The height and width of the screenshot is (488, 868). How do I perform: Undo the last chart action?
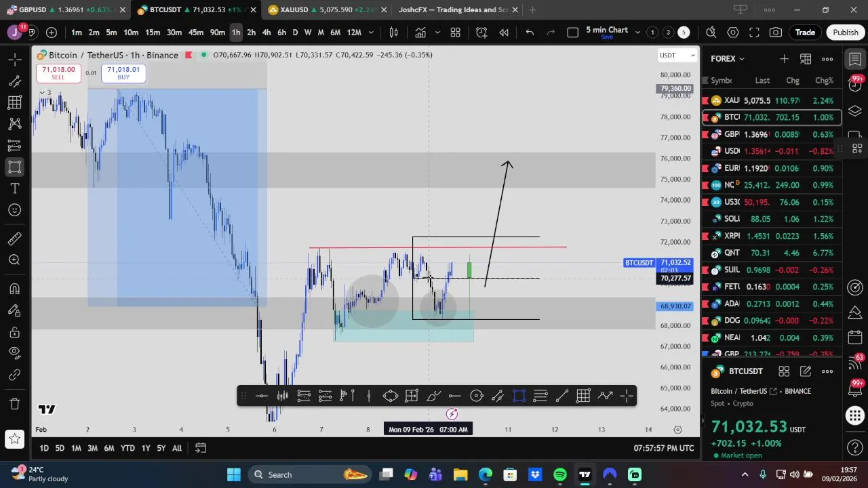530,33
